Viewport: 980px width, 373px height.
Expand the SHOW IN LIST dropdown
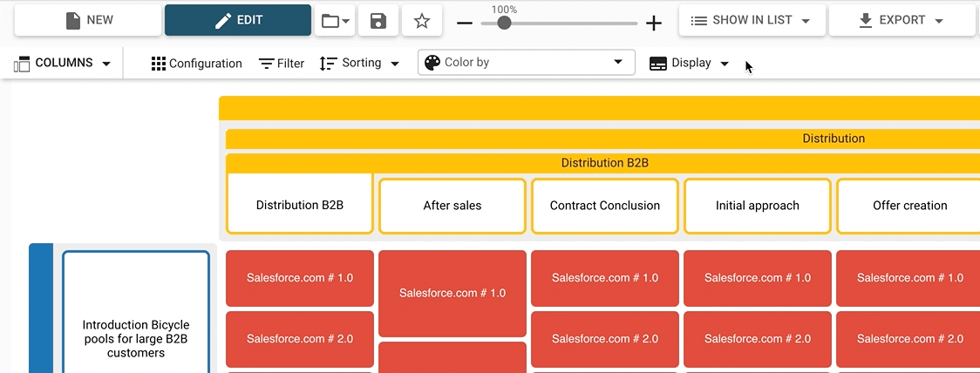pos(752,20)
